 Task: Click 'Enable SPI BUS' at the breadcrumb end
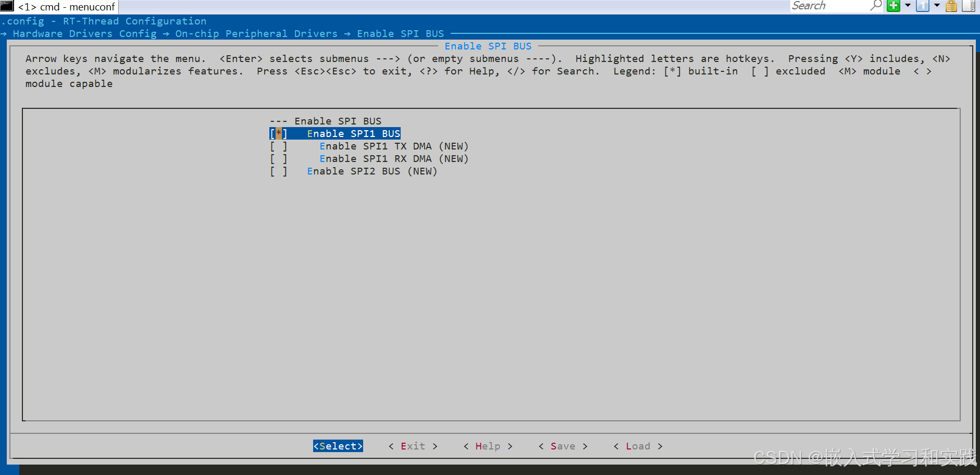point(401,34)
